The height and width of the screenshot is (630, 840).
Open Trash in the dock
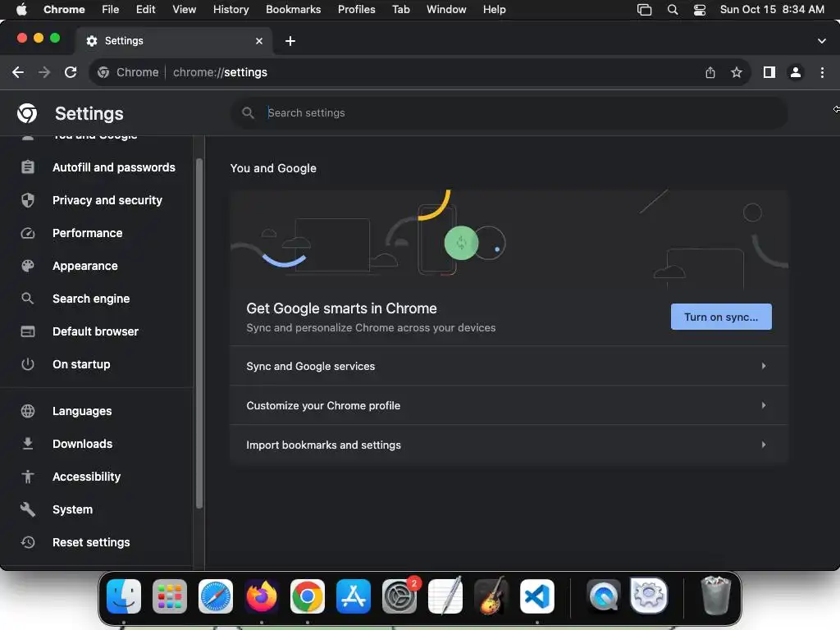coord(715,596)
